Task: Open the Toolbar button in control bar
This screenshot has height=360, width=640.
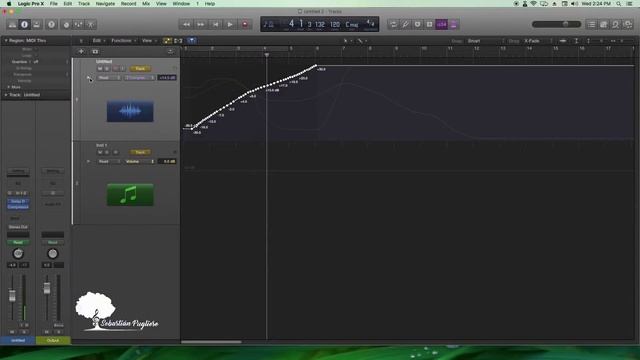Action: [x=37, y=24]
